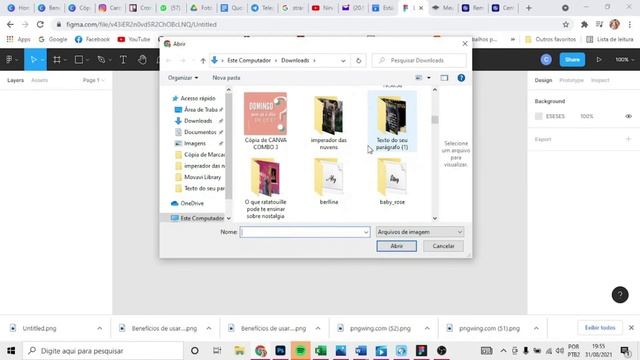Click the Chrome reload page button
Viewport: 640px width, 360px height.
(40, 24)
